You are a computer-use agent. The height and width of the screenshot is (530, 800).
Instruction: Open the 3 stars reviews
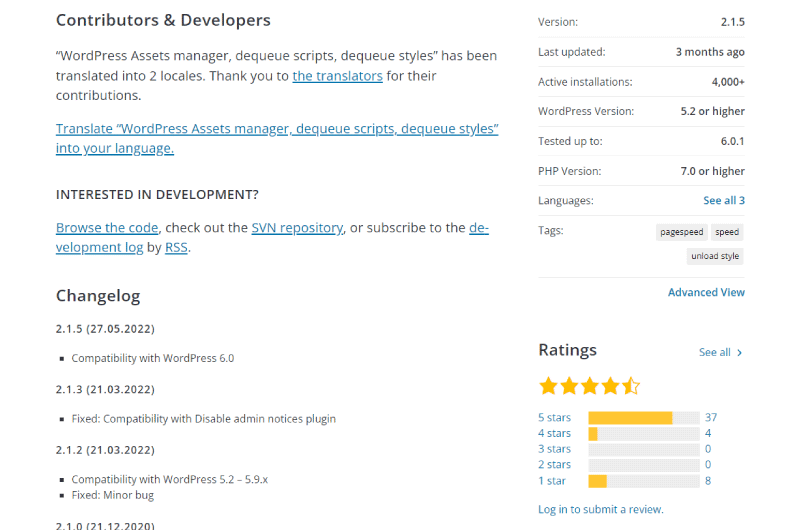pyautogui.click(x=554, y=449)
